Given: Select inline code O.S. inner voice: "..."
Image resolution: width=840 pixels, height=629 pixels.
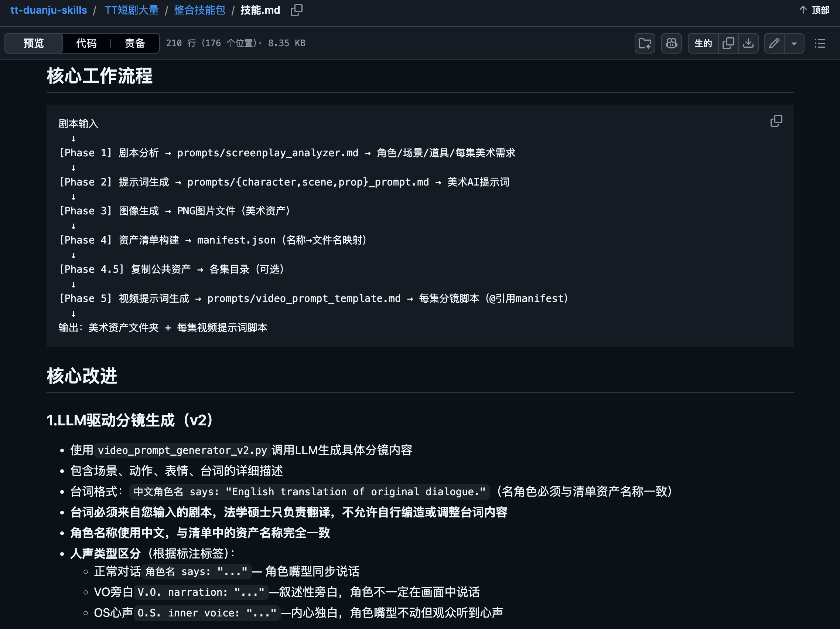Looking at the screenshot, I should click(207, 613).
